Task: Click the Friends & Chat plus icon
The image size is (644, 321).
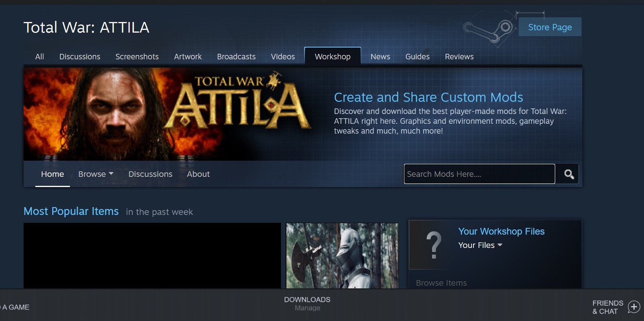Action: (634, 307)
